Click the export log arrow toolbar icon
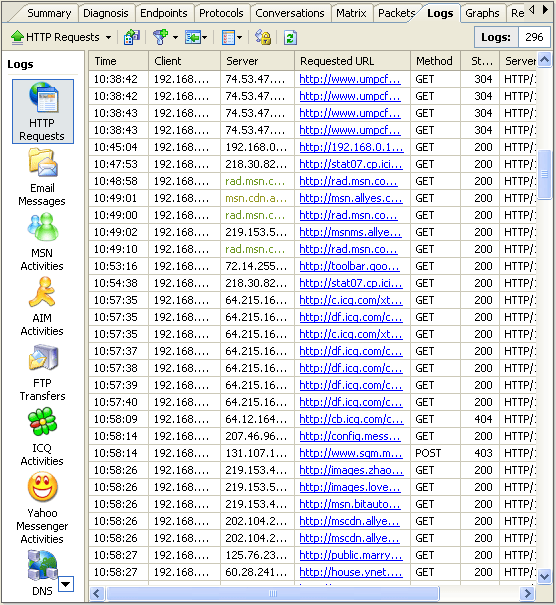The height and width of the screenshot is (605, 556). tap(193, 37)
